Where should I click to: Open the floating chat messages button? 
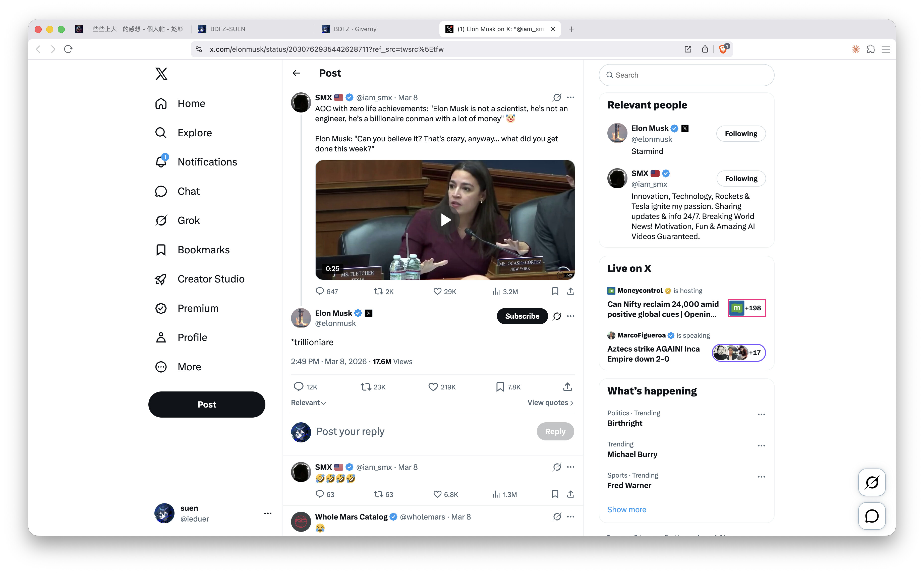coord(871,515)
